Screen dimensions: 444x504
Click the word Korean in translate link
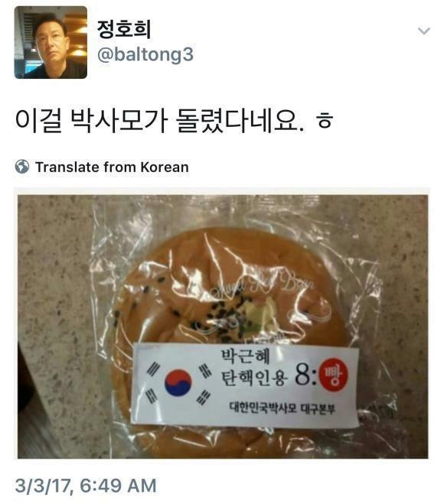(x=165, y=167)
